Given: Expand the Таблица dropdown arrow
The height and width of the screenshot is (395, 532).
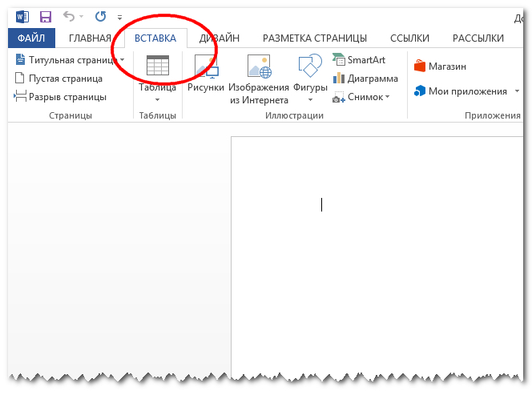Looking at the screenshot, I should tap(157, 100).
